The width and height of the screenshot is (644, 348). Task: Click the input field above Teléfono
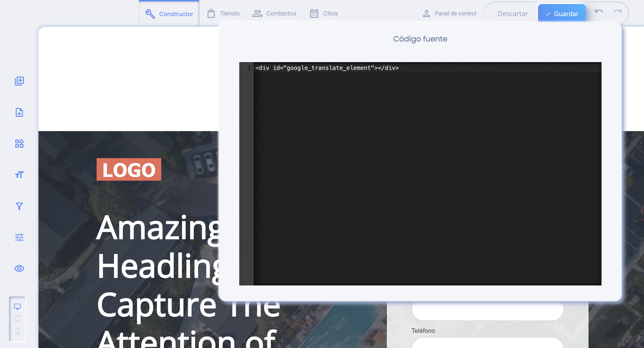(x=487, y=311)
